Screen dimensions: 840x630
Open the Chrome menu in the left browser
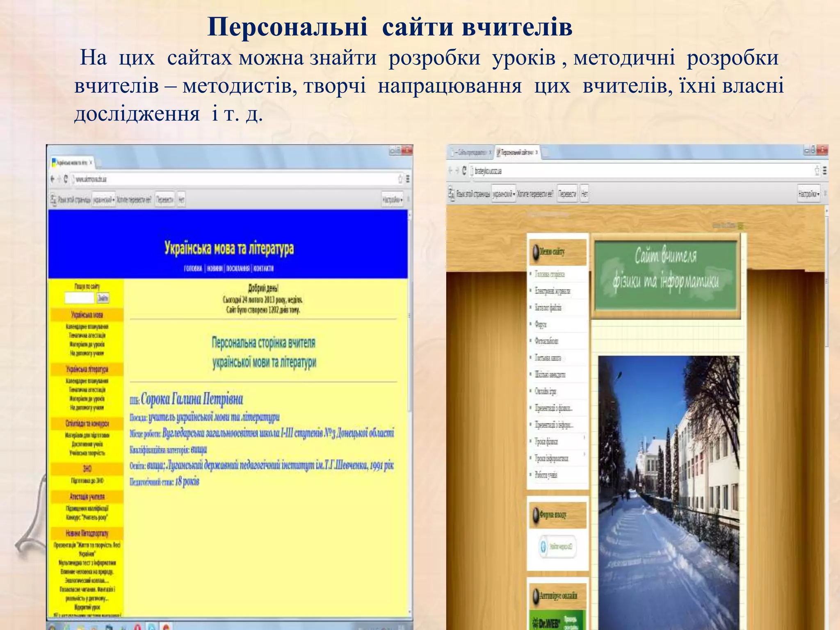[408, 179]
